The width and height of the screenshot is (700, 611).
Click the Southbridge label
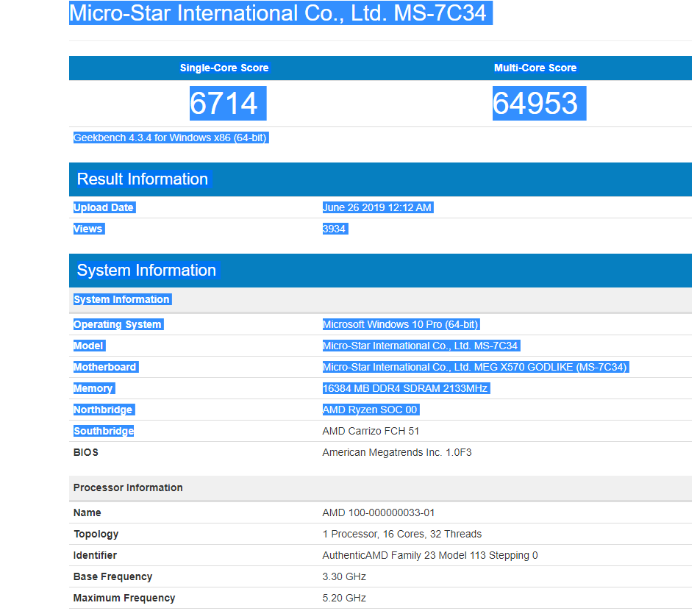click(x=104, y=431)
